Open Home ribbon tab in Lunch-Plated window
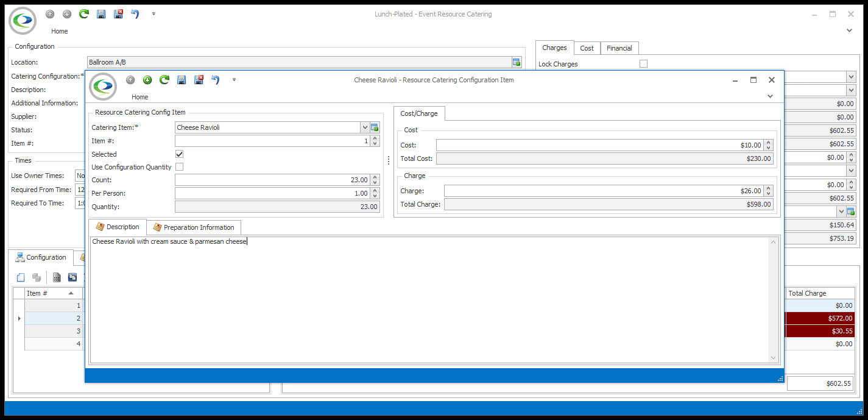The width and height of the screenshot is (868, 420). (x=60, y=31)
